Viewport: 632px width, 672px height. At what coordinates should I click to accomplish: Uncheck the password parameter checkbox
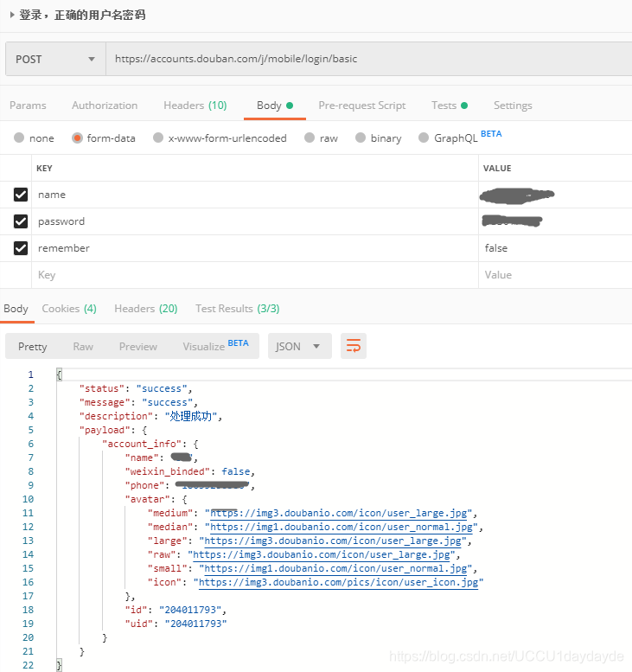coord(21,221)
